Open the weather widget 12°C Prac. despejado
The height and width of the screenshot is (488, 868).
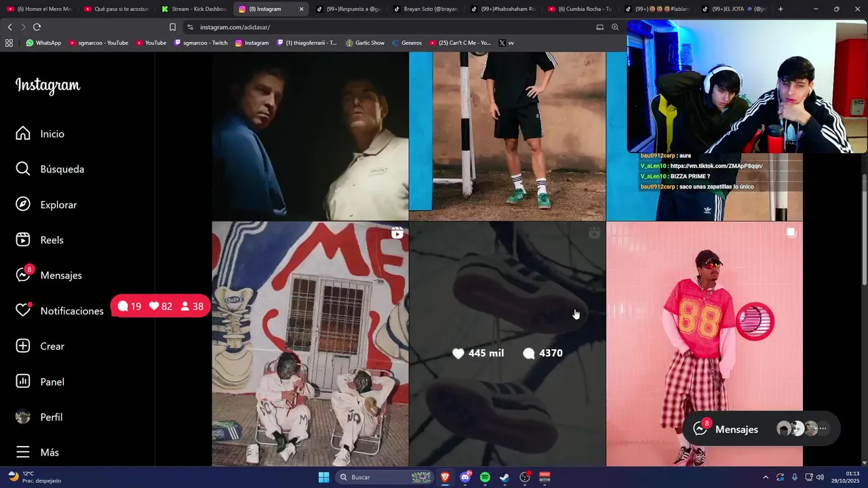(34, 477)
